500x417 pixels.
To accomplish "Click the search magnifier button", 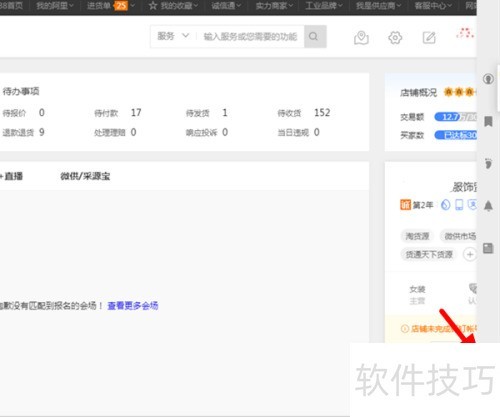I will coord(315,36).
